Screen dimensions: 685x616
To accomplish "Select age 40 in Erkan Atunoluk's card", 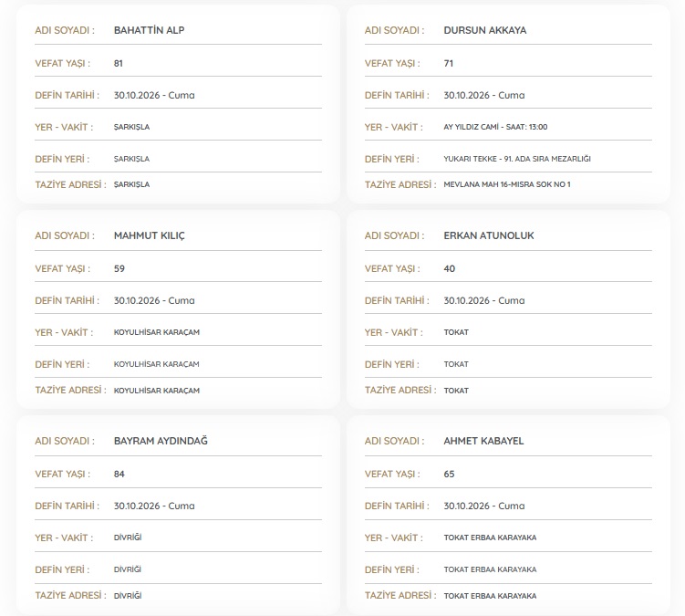I will coord(449,269).
